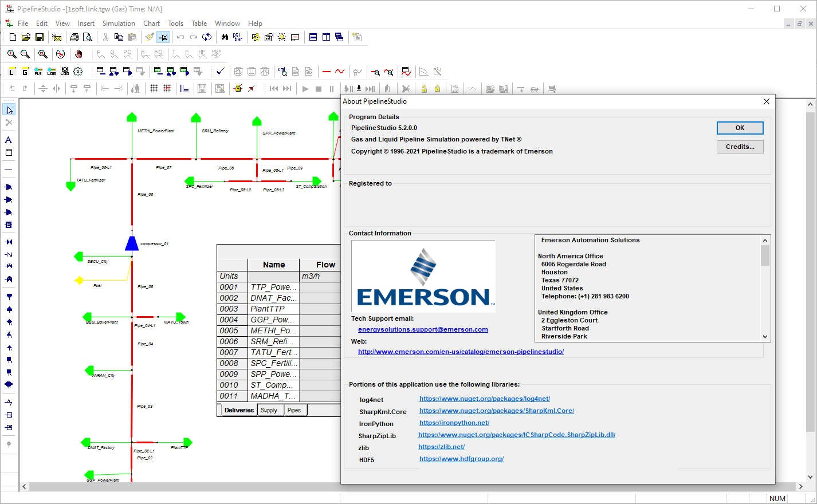Toggle the grid display icon
Image resolution: width=817 pixels, height=504 pixels.
click(x=154, y=89)
